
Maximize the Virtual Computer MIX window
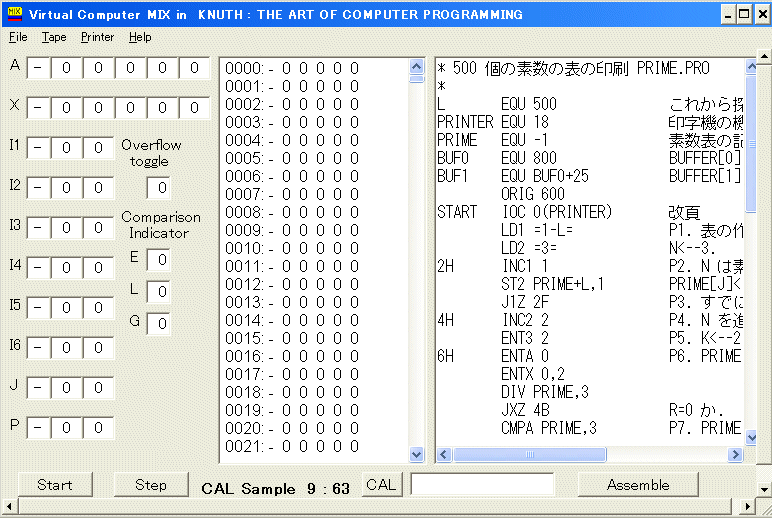[x=744, y=15]
